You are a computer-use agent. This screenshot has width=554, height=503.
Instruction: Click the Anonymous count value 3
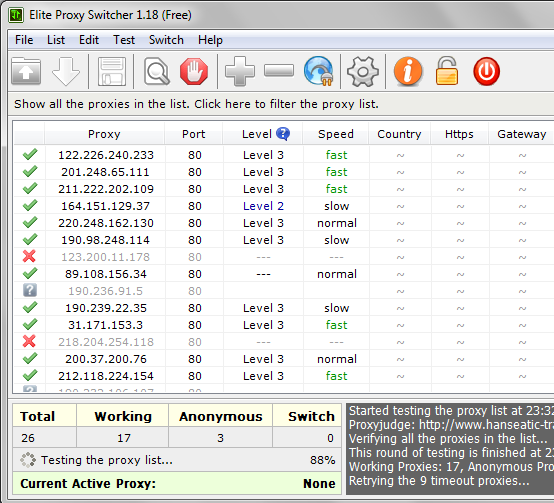[x=220, y=438]
